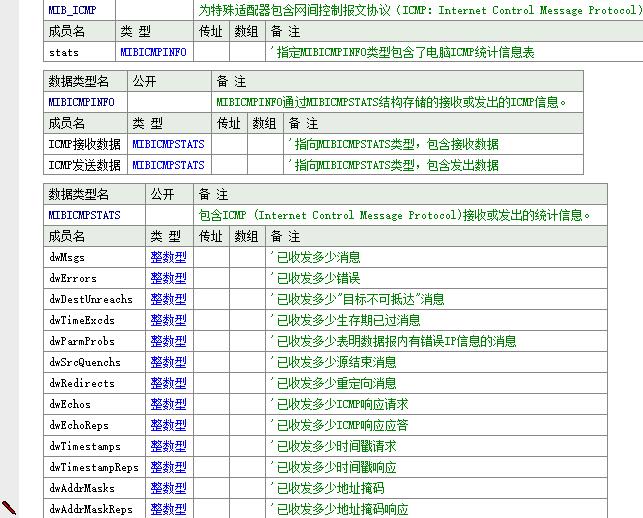The width and height of the screenshot is (643, 518).
Task: Click the MIBICMPINFO description remark text
Action: tap(391, 102)
